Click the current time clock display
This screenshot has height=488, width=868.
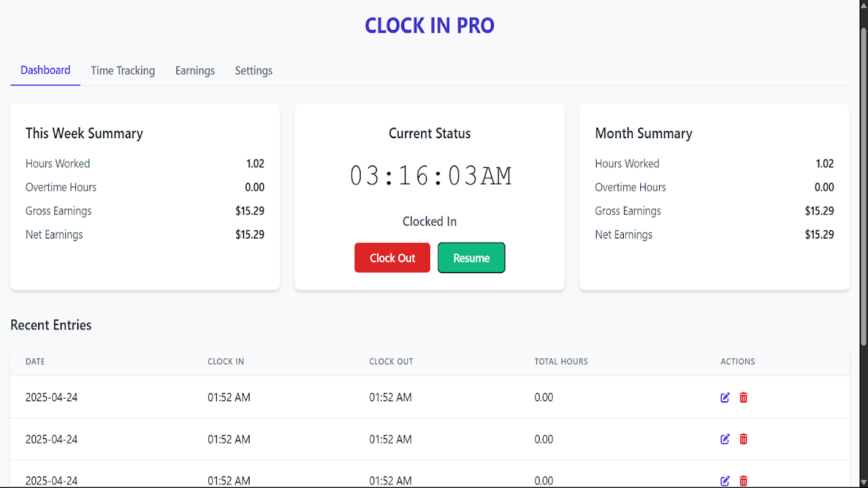coord(430,176)
